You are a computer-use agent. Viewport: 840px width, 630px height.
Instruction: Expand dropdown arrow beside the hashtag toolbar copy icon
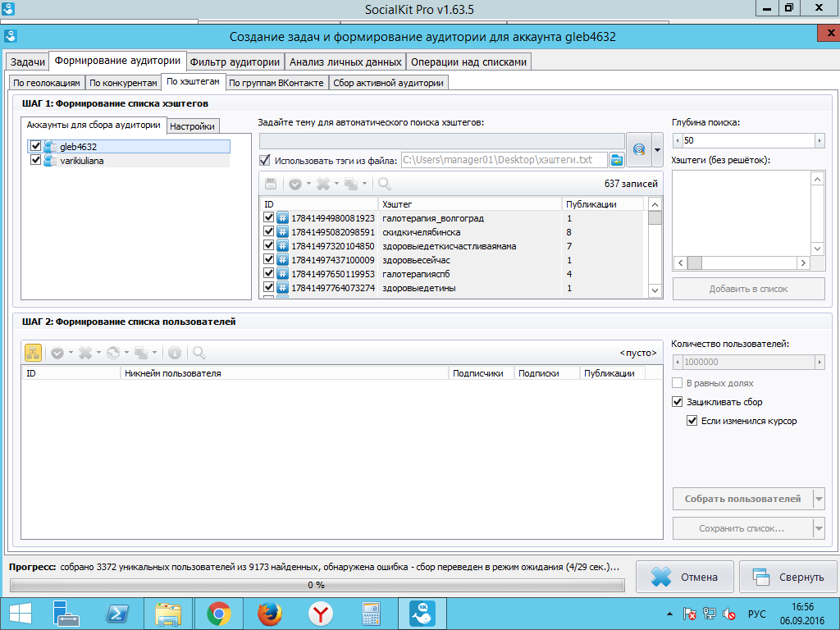tap(364, 184)
